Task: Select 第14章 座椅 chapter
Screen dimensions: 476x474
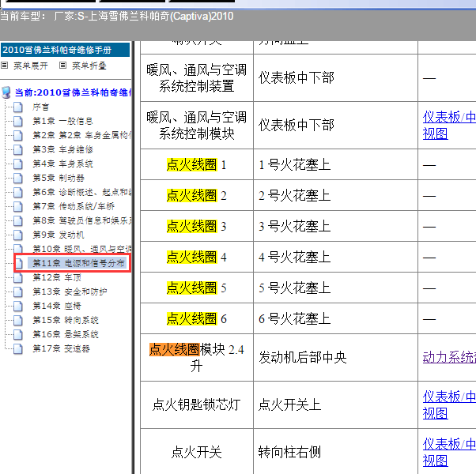Action: pos(57,306)
